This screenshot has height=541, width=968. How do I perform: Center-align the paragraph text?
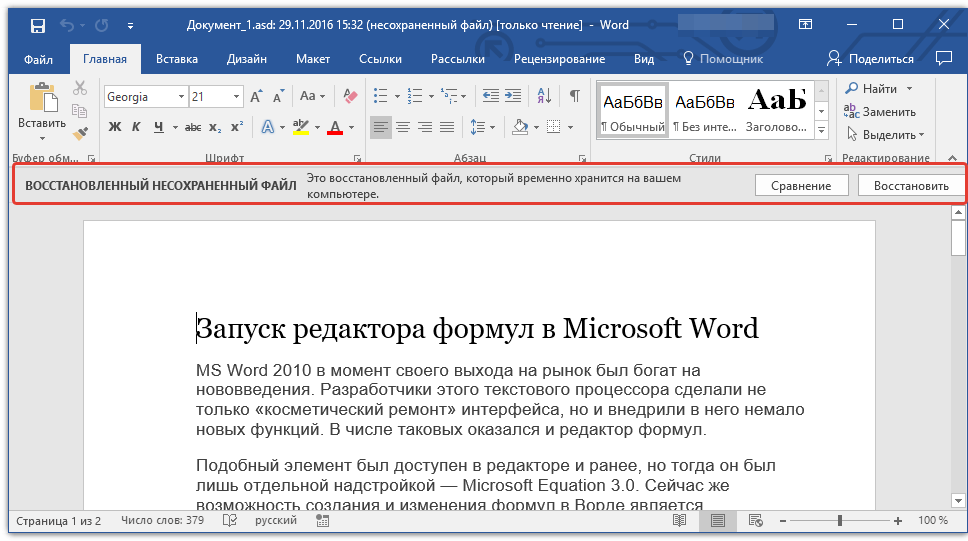click(x=403, y=127)
